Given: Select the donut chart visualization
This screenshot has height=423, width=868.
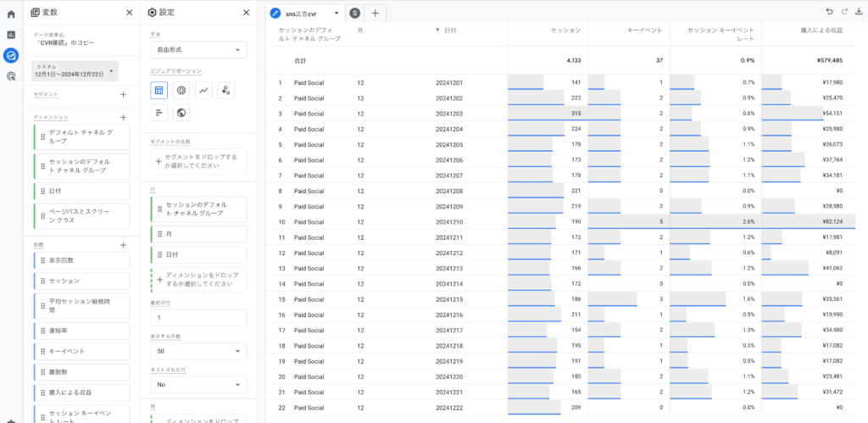Looking at the screenshot, I should click(181, 91).
